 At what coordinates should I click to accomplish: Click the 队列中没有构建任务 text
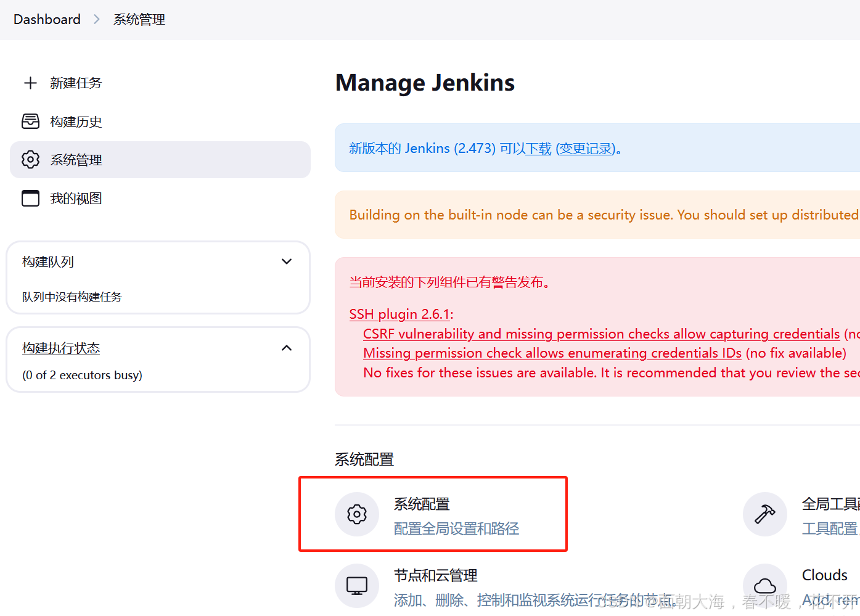click(x=72, y=297)
